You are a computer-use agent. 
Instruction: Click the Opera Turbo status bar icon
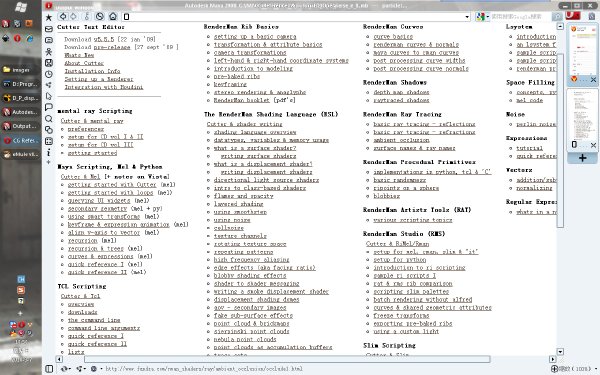[94, 369]
